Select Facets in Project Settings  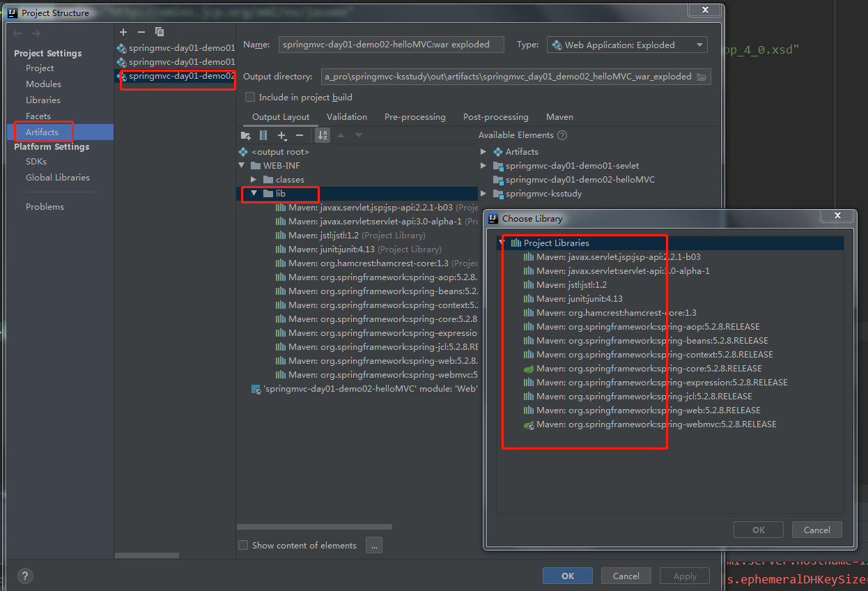coord(38,116)
